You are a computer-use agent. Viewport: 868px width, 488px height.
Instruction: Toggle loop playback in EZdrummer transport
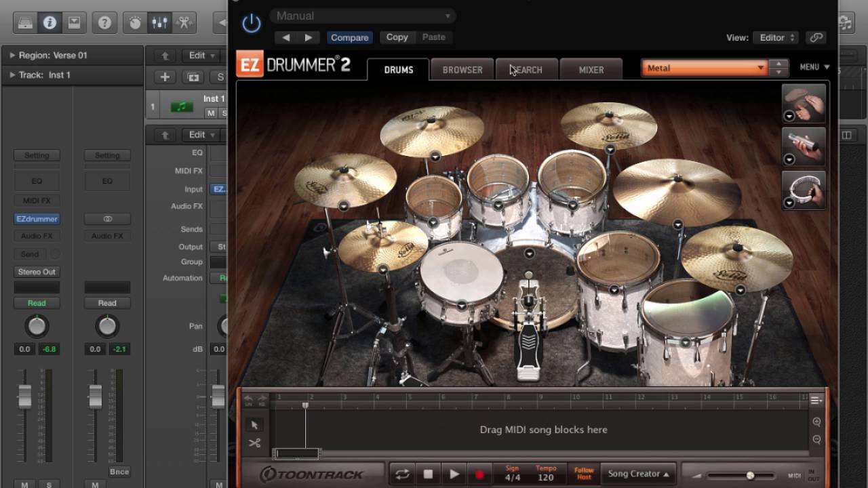(x=402, y=474)
